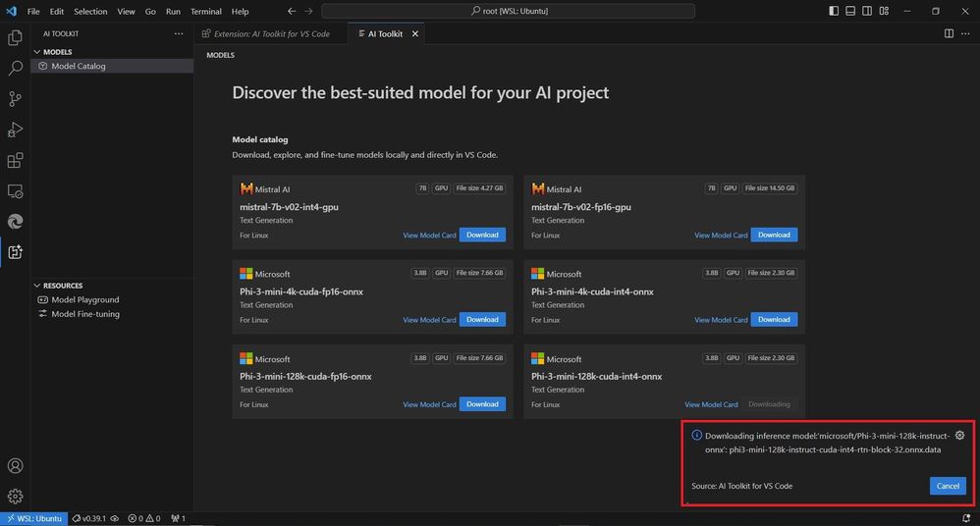The height and width of the screenshot is (526, 980).
Task: Open the Help menu
Action: [x=240, y=11]
